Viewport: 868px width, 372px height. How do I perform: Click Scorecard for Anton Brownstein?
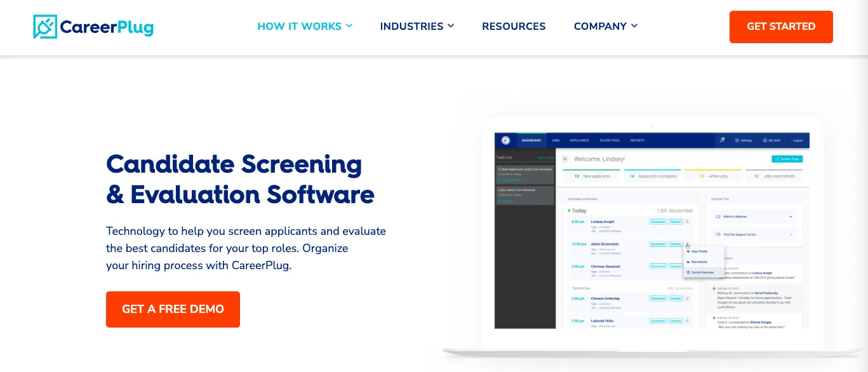click(658, 244)
